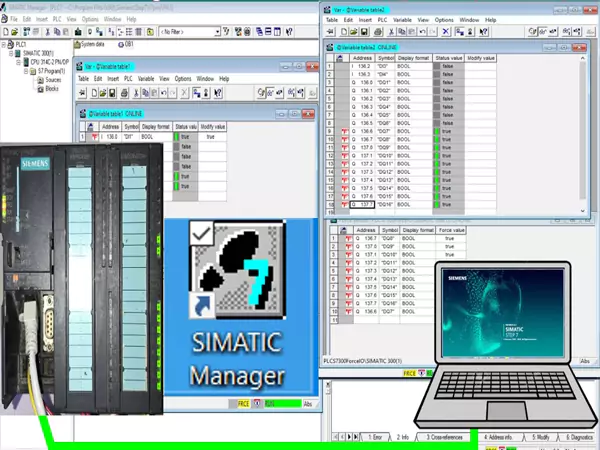Click Save icon in Variable table1 toolbar
Viewport: 600px width, 450px height.
click(112, 93)
